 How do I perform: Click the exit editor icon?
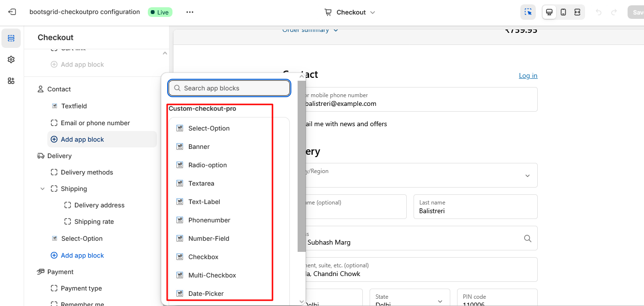[x=12, y=12]
